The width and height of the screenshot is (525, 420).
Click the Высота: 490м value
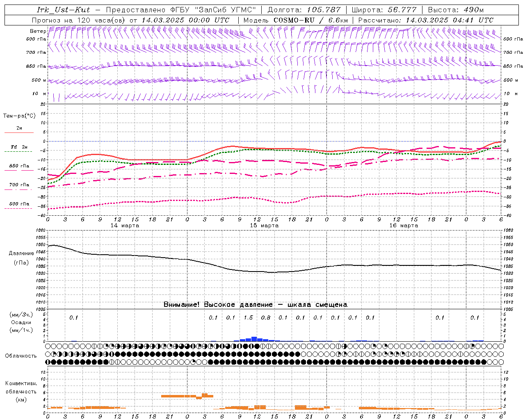tap(456, 10)
